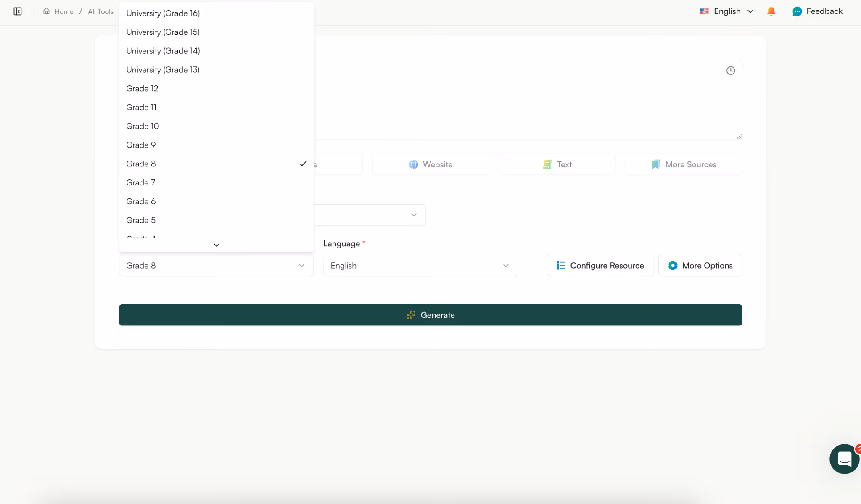Open the interface English language dropdown

(727, 11)
